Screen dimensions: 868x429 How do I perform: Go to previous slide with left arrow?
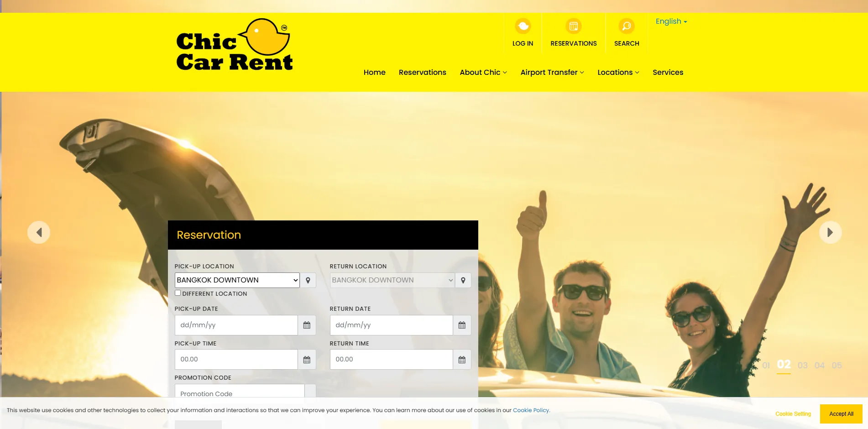click(39, 232)
